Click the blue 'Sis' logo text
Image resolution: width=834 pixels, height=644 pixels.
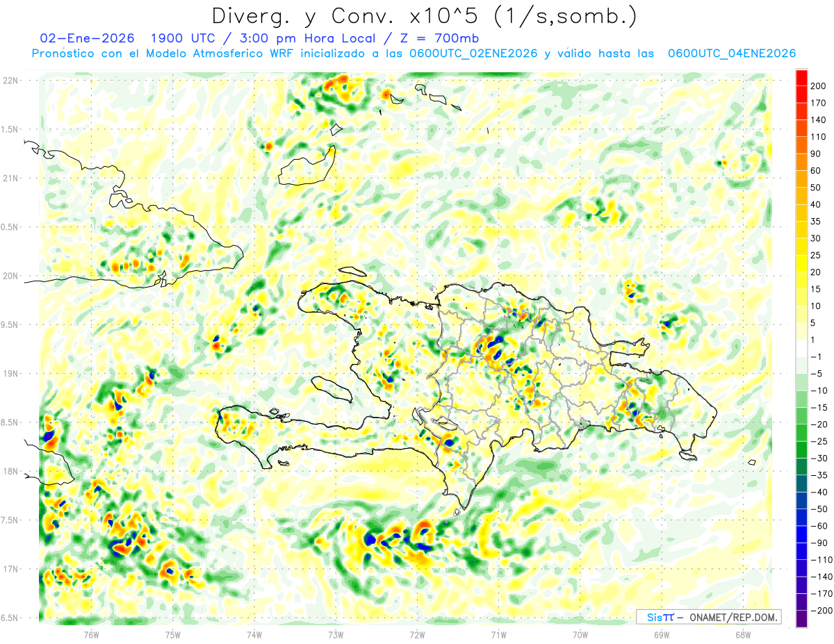pos(654,617)
